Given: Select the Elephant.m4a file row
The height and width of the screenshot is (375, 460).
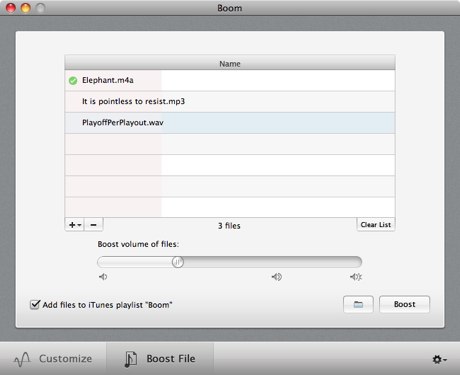Looking at the screenshot, I should [230, 80].
